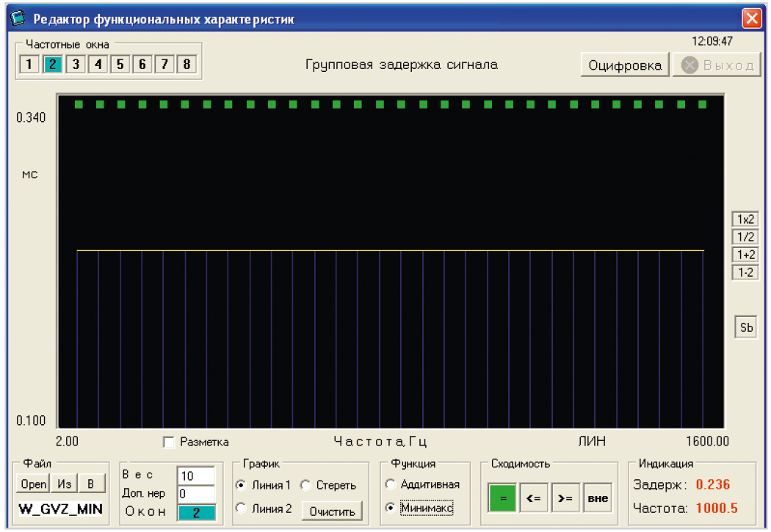771x532 pixels.
Task: Click the greater-or-equal convergence button
Action: click(565, 498)
